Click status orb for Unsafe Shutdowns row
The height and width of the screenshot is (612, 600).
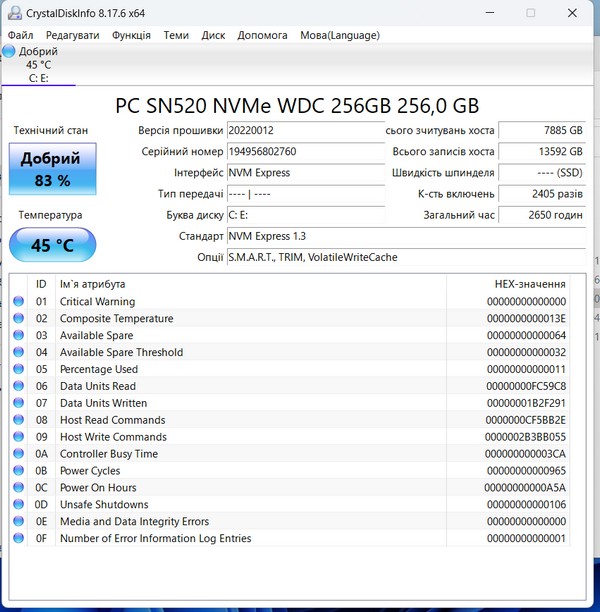(19, 505)
